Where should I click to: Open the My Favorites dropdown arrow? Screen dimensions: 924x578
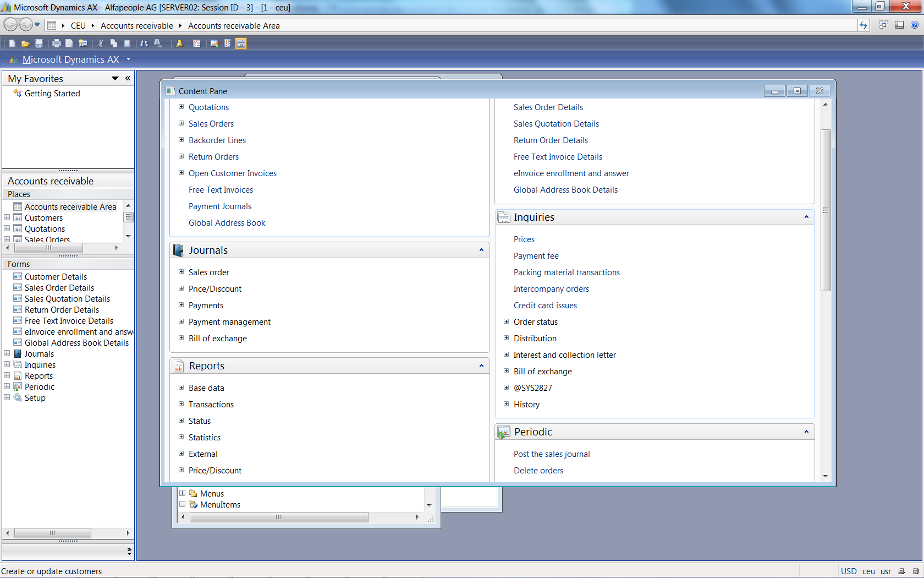pos(115,79)
